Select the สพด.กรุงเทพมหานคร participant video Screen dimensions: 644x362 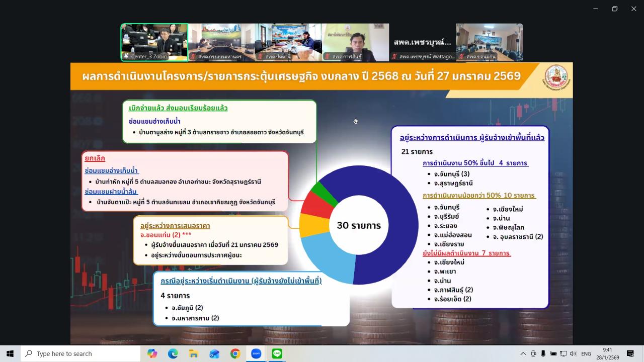coord(221,42)
